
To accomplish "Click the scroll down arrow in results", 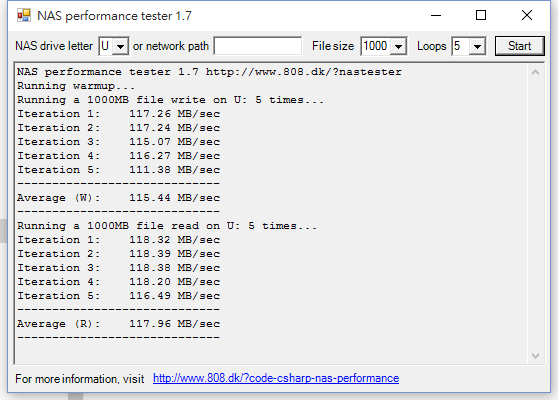I will click(x=535, y=356).
